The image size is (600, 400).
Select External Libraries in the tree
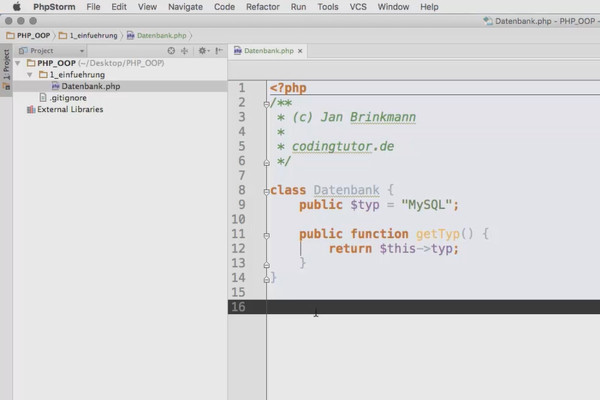[70, 109]
